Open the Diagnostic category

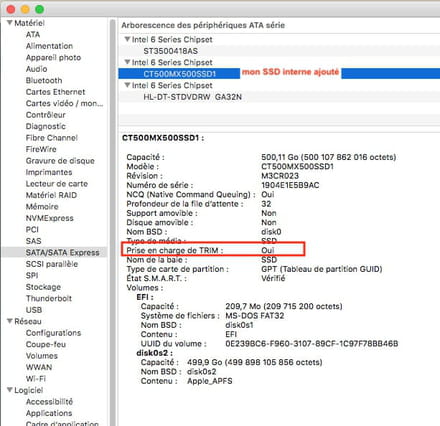pyautogui.click(x=46, y=126)
